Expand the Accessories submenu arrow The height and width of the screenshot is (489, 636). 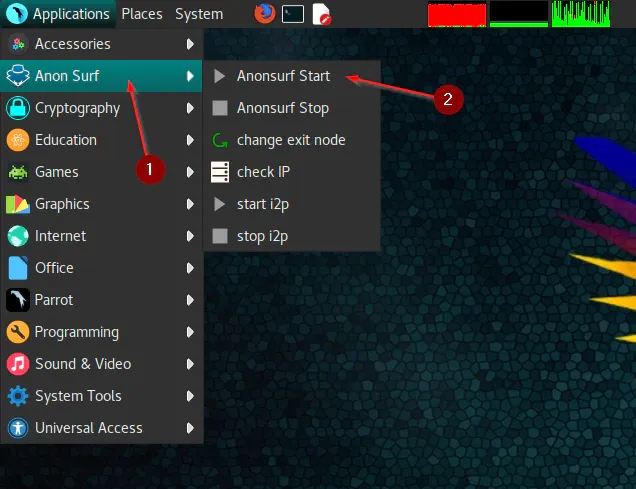(190, 44)
